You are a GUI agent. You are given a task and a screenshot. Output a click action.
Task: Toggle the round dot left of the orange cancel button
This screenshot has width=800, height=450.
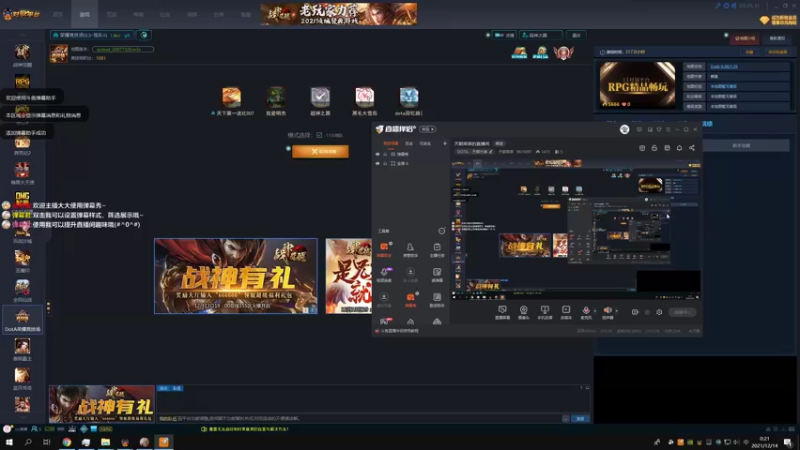(288, 148)
